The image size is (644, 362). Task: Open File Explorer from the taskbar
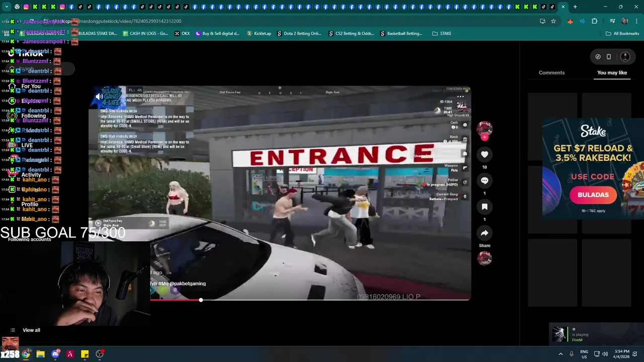click(x=41, y=354)
